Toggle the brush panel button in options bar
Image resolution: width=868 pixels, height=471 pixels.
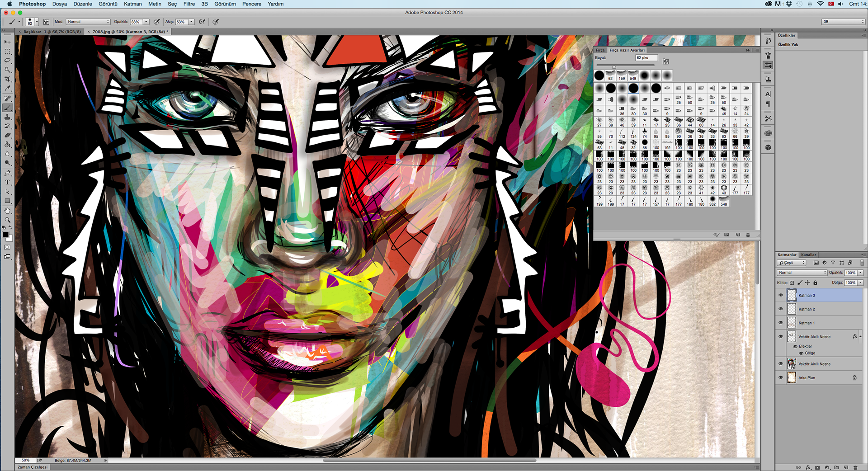pyautogui.click(x=46, y=22)
